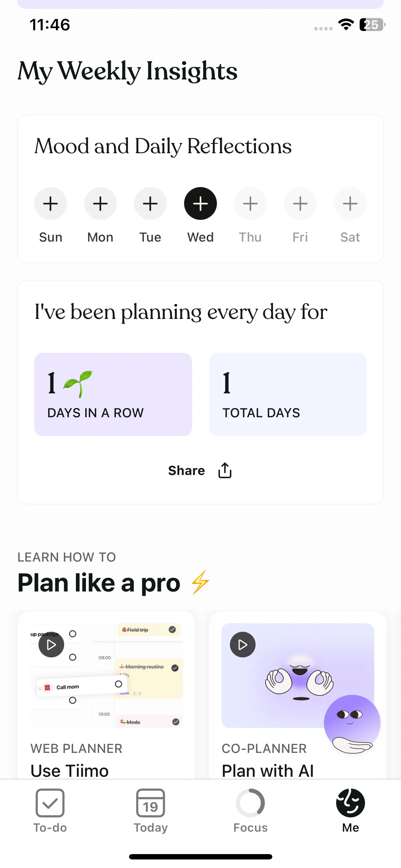
Task: Add mood reflection for Friday
Action: 300,204
